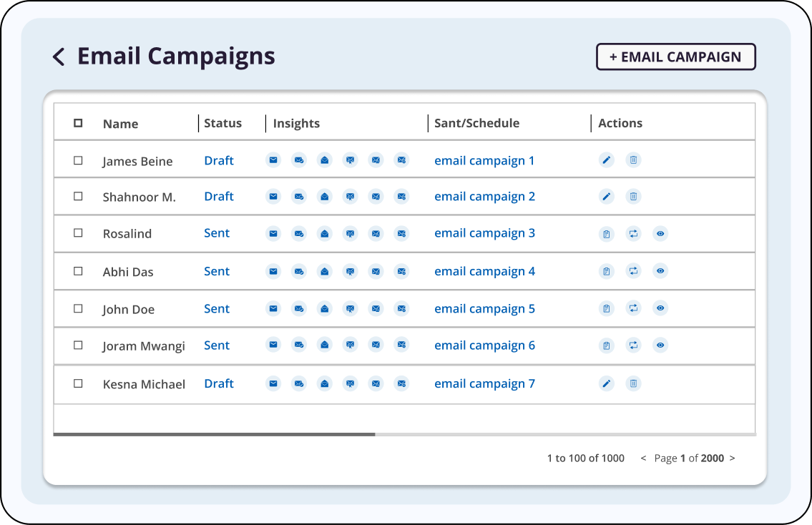This screenshot has height=525, width=812.
Task: Toggle the eye view icon for Joram Mwangi
Action: click(660, 345)
